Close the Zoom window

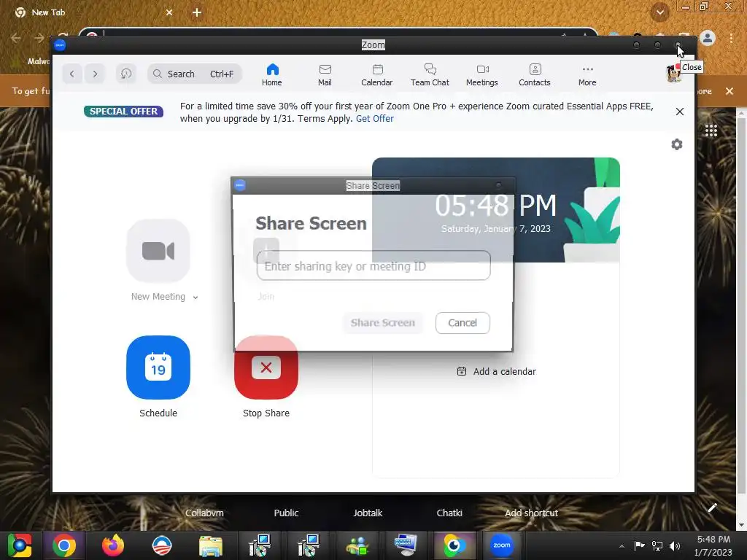678,45
